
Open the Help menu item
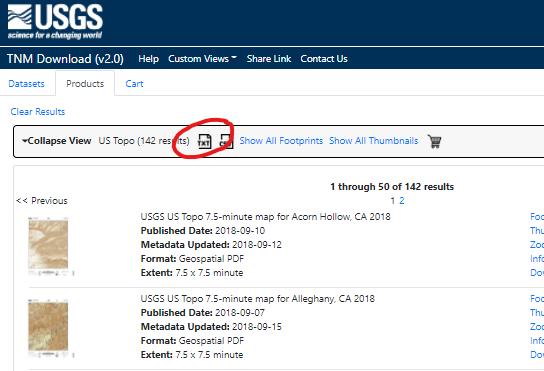tap(148, 59)
